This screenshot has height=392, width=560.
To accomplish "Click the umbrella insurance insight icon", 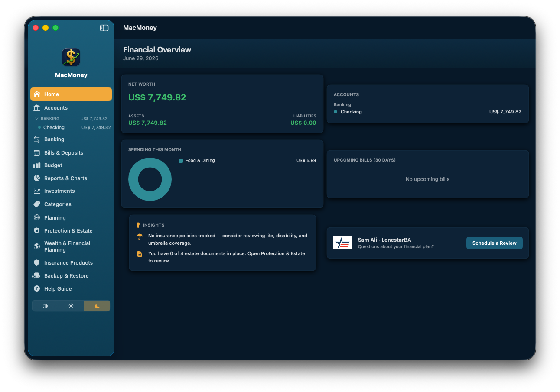I will pyautogui.click(x=140, y=236).
